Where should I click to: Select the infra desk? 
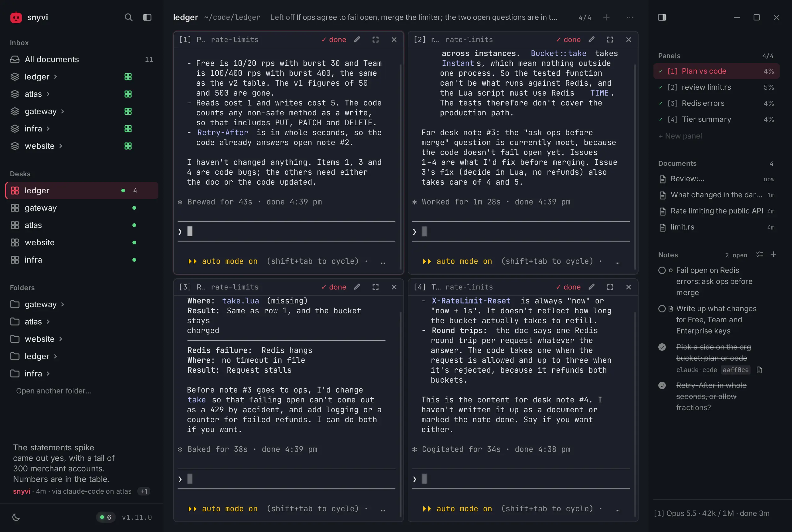click(x=81, y=260)
